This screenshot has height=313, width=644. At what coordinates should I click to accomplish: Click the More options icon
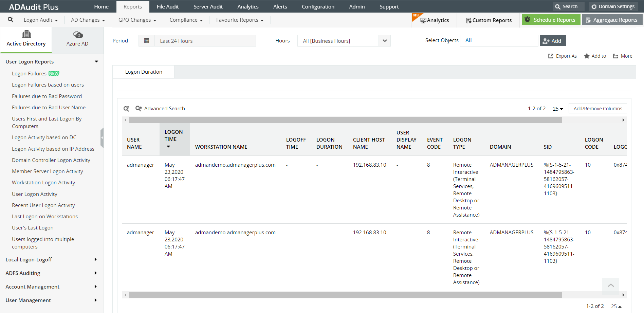point(615,56)
